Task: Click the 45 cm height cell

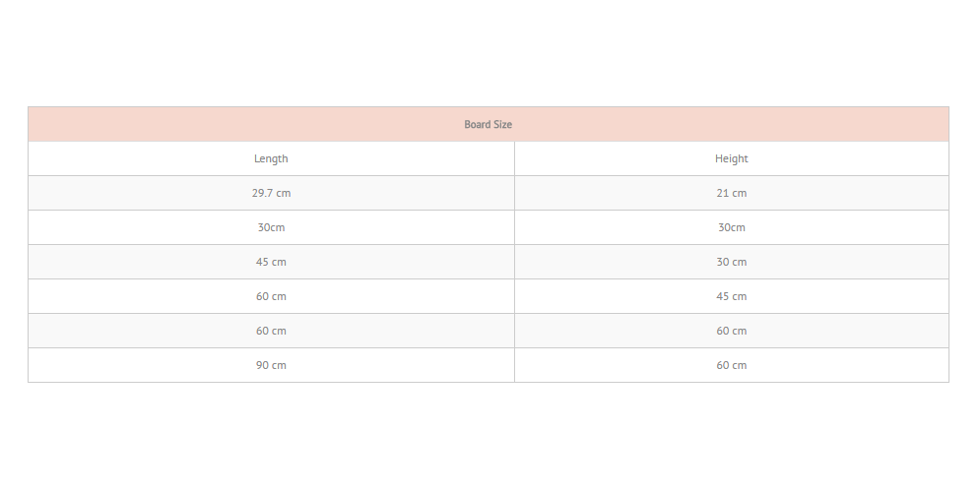Action: tap(731, 296)
